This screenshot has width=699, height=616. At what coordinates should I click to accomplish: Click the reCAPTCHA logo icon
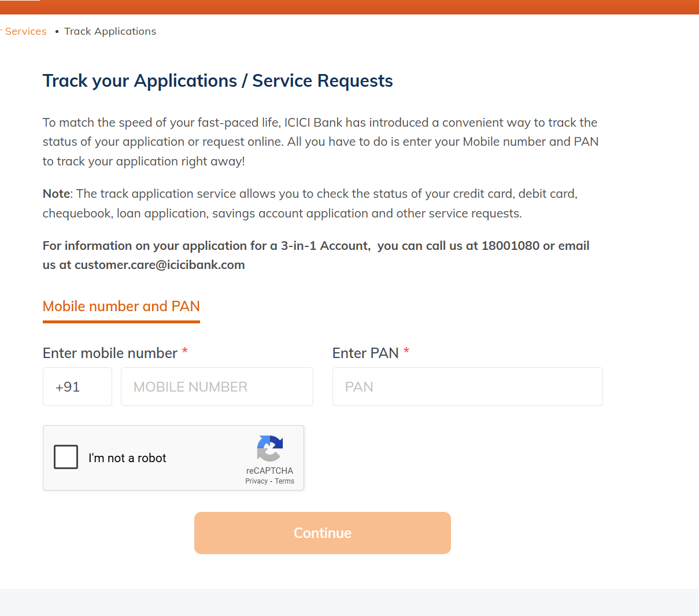[x=269, y=448]
